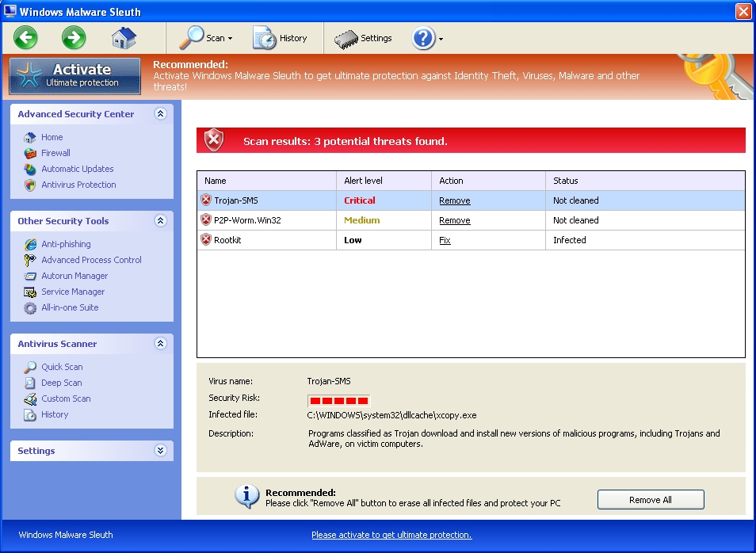Open the Firewall link in the sidebar
Screen dimensions: 756x553
(x=55, y=153)
